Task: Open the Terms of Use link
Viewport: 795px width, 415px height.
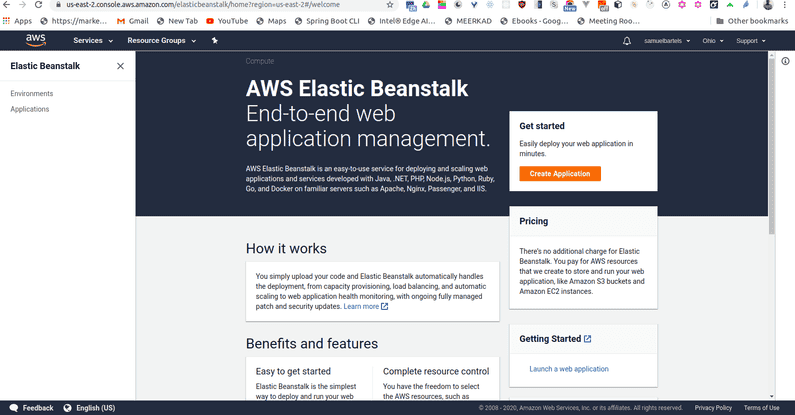Action: [x=761, y=408]
